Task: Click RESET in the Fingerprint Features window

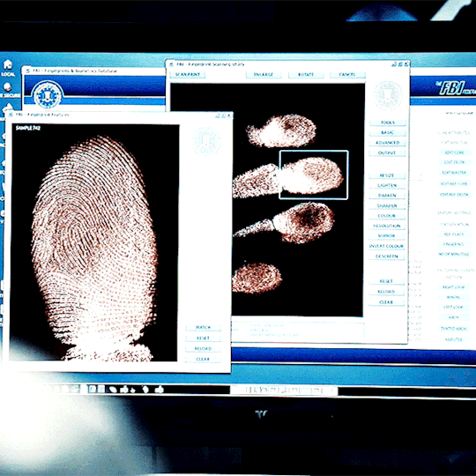Action: click(x=203, y=338)
